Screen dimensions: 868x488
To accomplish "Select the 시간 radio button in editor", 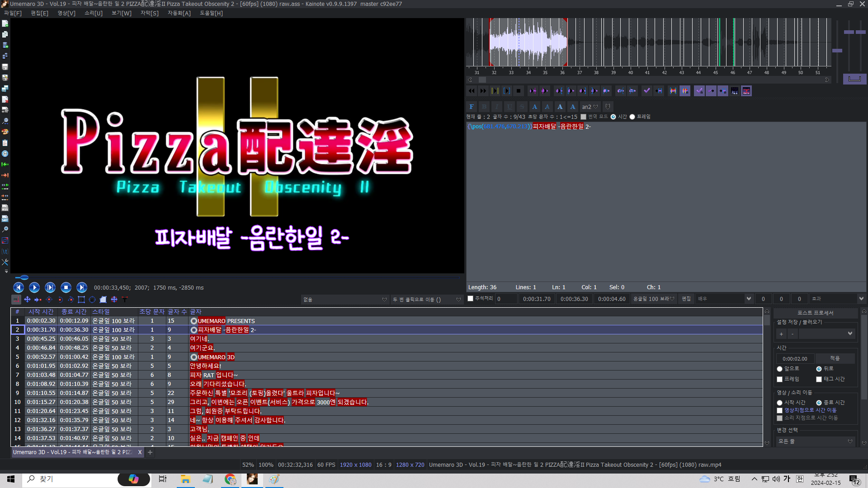I will coord(613,117).
